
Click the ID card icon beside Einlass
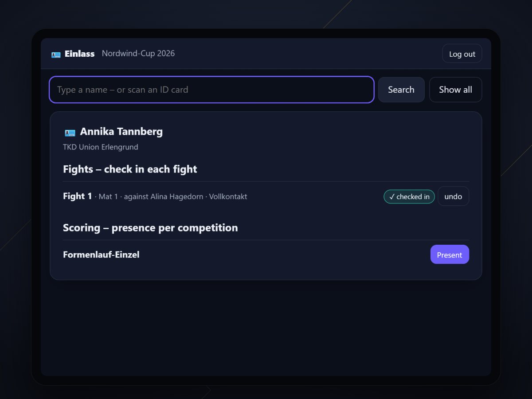pos(56,54)
